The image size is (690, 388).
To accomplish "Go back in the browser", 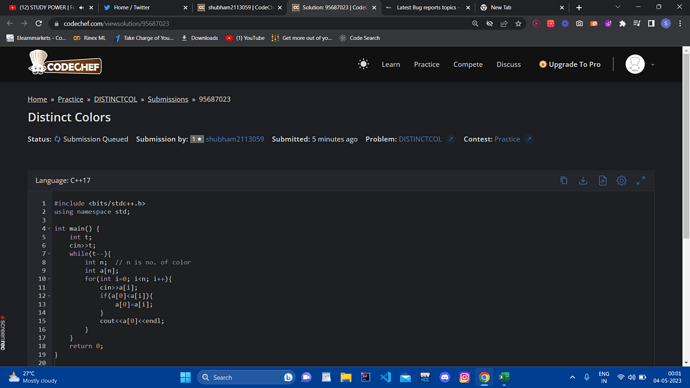I will [10, 23].
